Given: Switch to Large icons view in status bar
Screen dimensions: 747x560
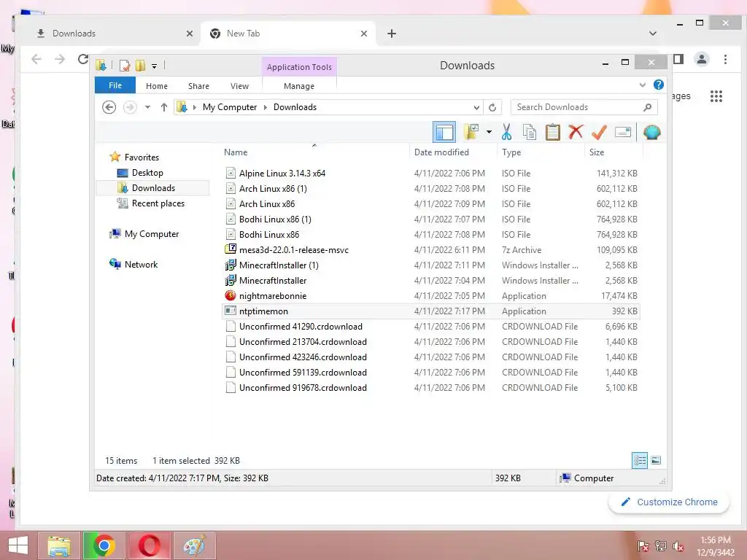Looking at the screenshot, I should [656, 460].
